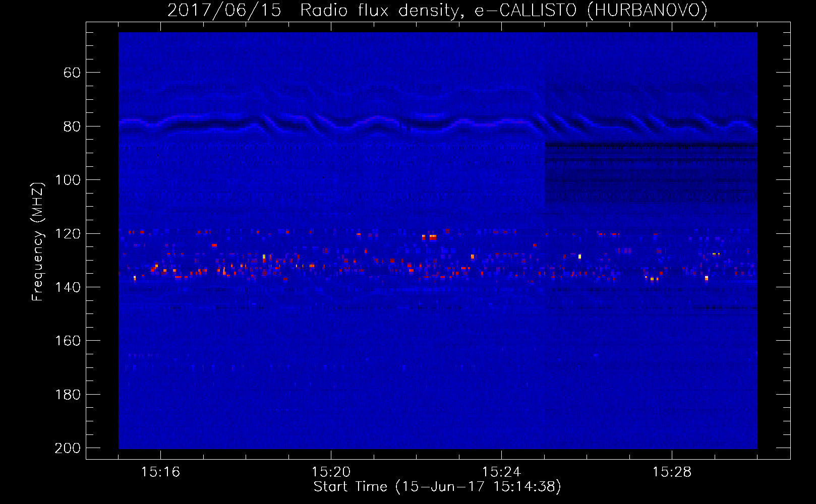Click the time axis label '15:28'
The height and width of the screenshot is (504, 816).
click(x=672, y=472)
